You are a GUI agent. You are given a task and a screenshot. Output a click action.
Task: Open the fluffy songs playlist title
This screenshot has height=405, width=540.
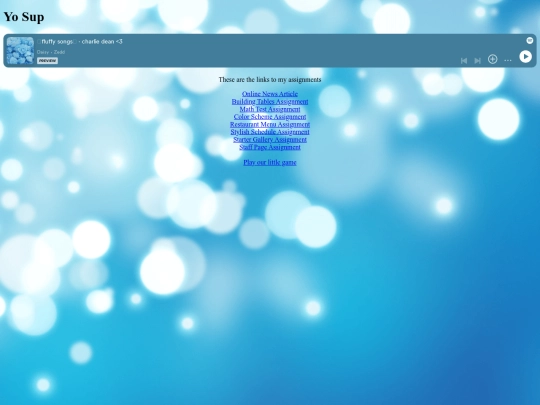[x=80, y=42]
